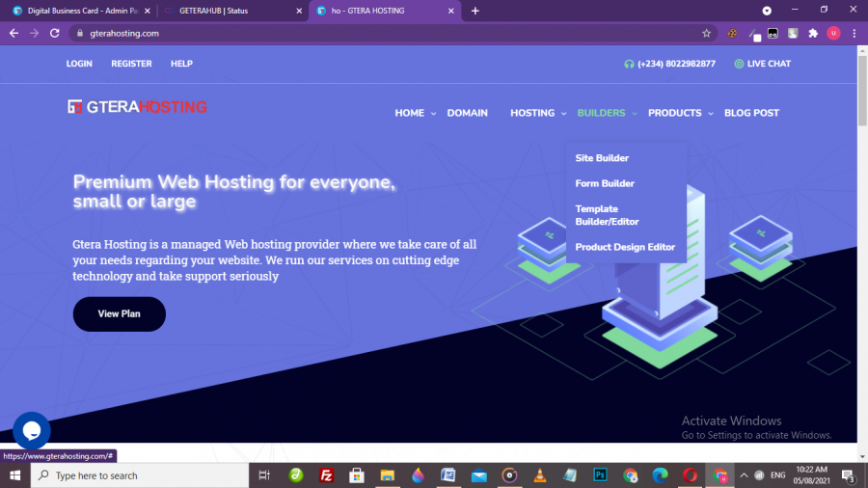This screenshot has width=868, height=488.
Task: Click the REGISTER link
Action: point(131,64)
